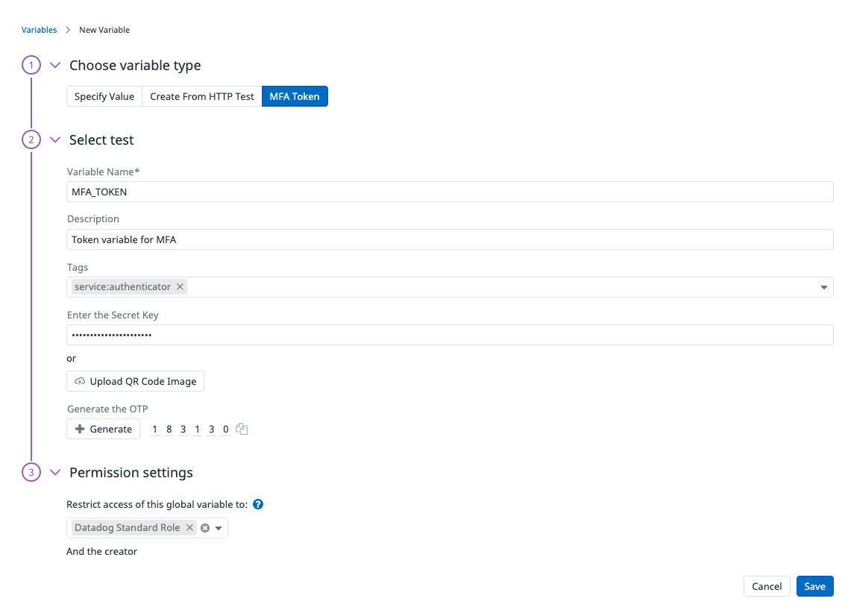851x616 pixels.
Task: Open the Tags dropdown arrow
Action: tap(824, 287)
